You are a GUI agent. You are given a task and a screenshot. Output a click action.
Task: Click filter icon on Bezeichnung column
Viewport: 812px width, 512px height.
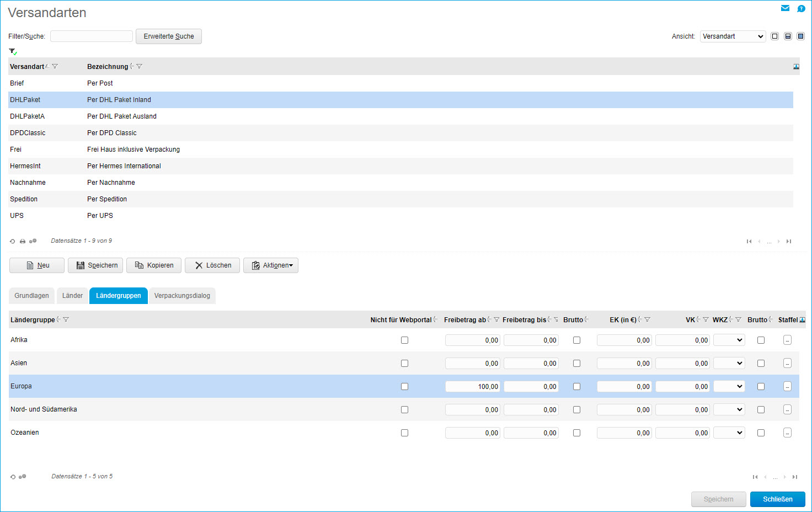click(140, 67)
